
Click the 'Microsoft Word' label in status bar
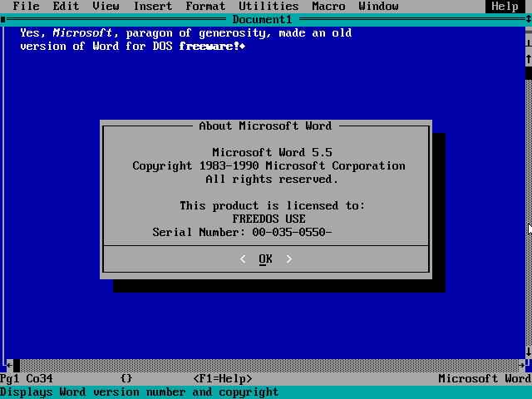click(x=485, y=378)
